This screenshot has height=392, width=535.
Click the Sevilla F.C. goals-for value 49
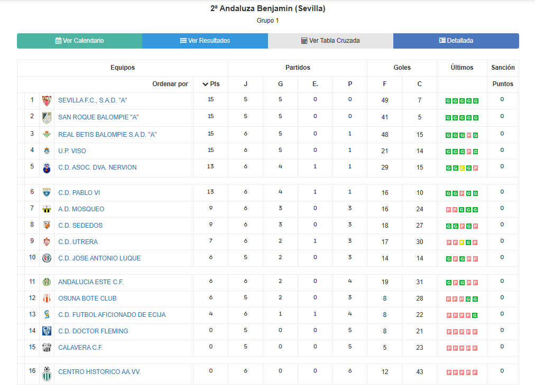(385, 100)
